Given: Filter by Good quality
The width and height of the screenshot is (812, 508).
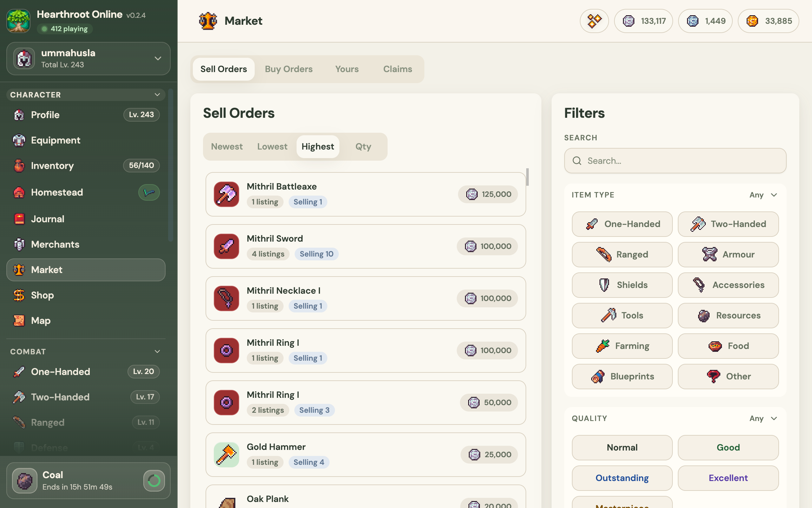Looking at the screenshot, I should coord(728,448).
